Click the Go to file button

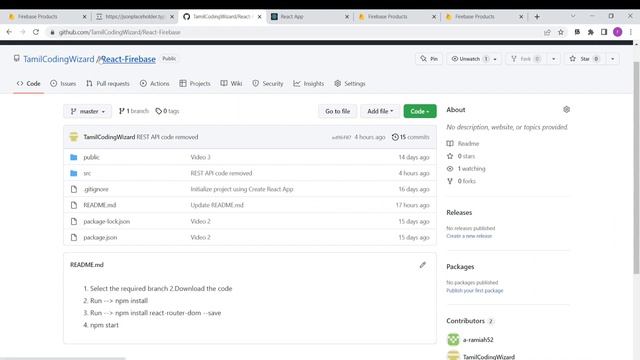(338, 111)
